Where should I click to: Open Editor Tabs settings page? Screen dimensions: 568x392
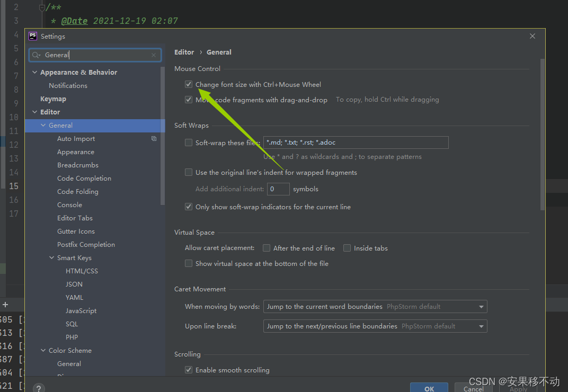pos(75,218)
